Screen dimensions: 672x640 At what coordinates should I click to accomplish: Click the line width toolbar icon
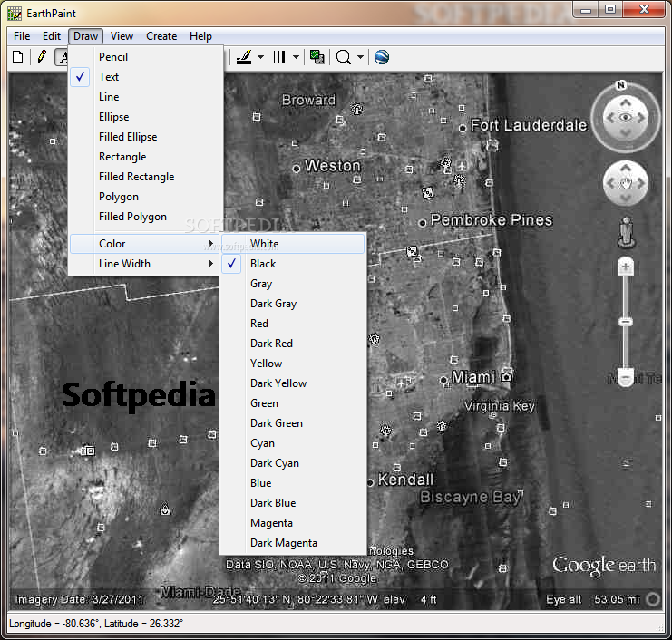[x=279, y=57]
